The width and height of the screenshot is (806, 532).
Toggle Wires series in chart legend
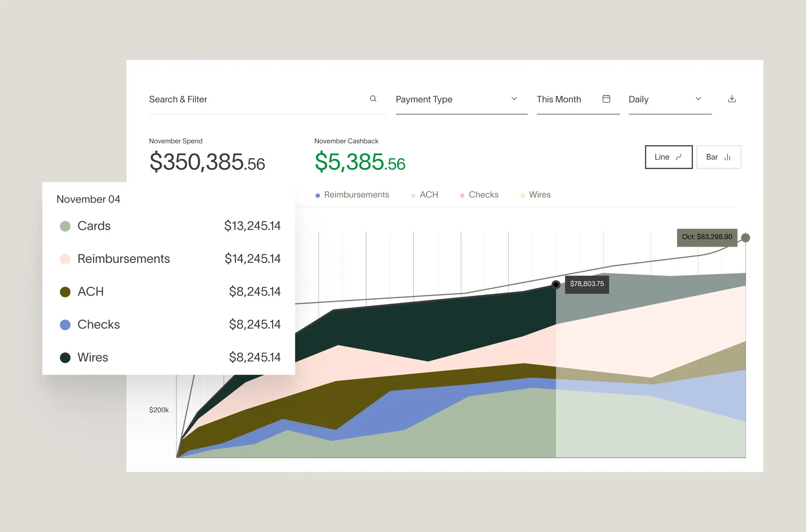[x=536, y=195]
